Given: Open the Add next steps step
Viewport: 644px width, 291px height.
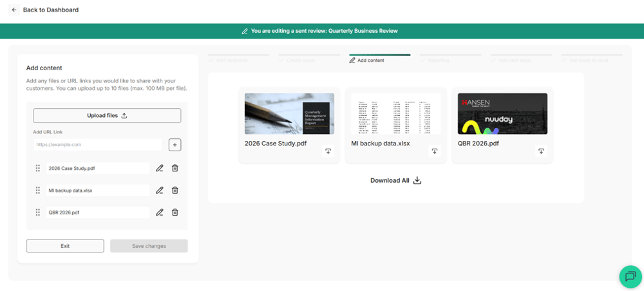Looking at the screenshot, I should click(521, 58).
